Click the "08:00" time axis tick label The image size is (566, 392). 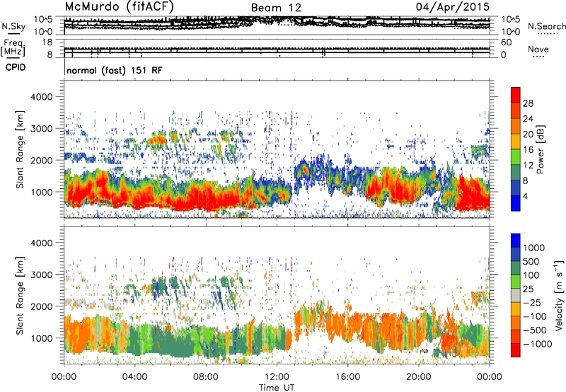click(206, 377)
